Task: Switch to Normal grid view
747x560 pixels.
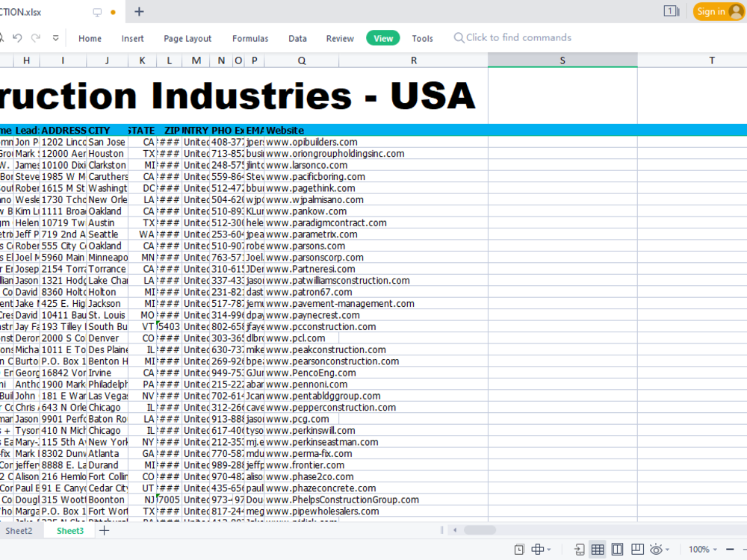Action: tap(598, 550)
